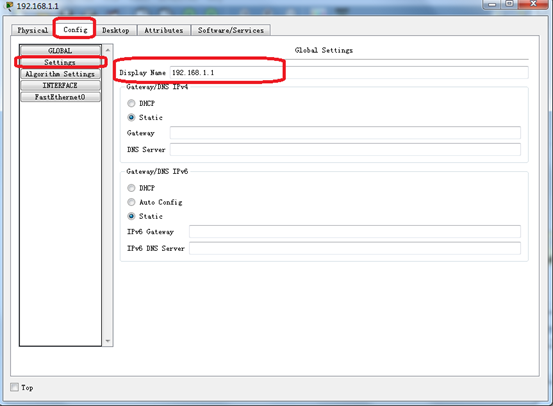Open the Settings button in the sidebar
The width and height of the screenshot is (553, 406).
pyautogui.click(x=60, y=62)
